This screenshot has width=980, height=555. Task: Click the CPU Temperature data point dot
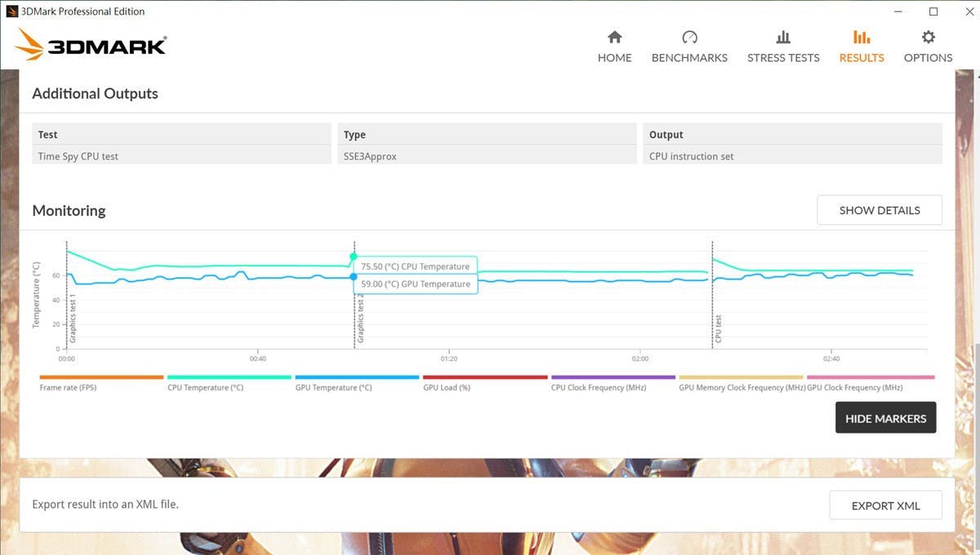pyautogui.click(x=354, y=257)
